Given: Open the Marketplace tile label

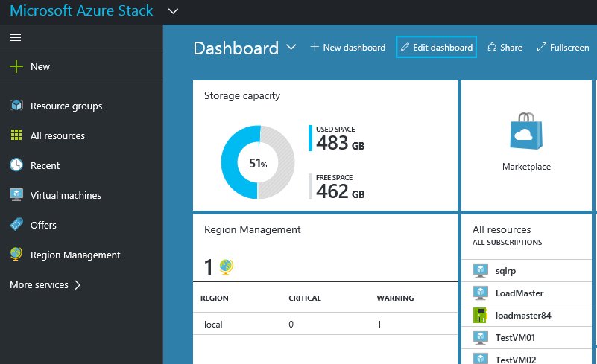Looking at the screenshot, I should tap(526, 167).
